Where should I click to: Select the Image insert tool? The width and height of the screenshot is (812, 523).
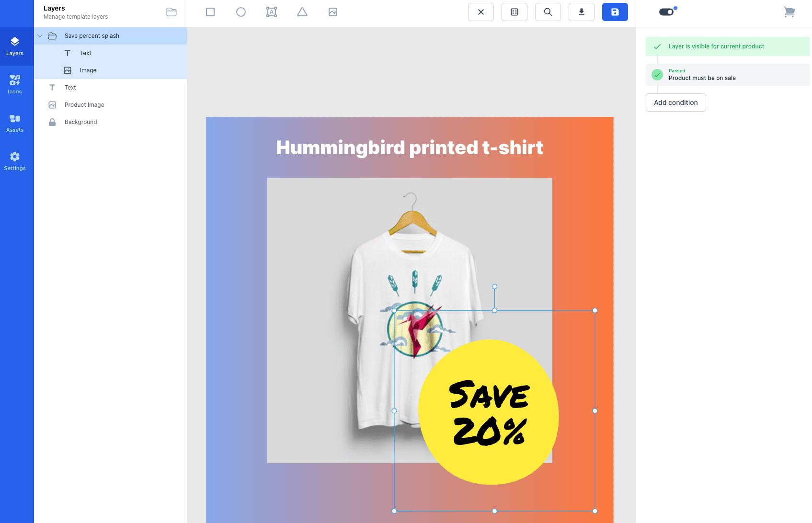pyautogui.click(x=332, y=12)
